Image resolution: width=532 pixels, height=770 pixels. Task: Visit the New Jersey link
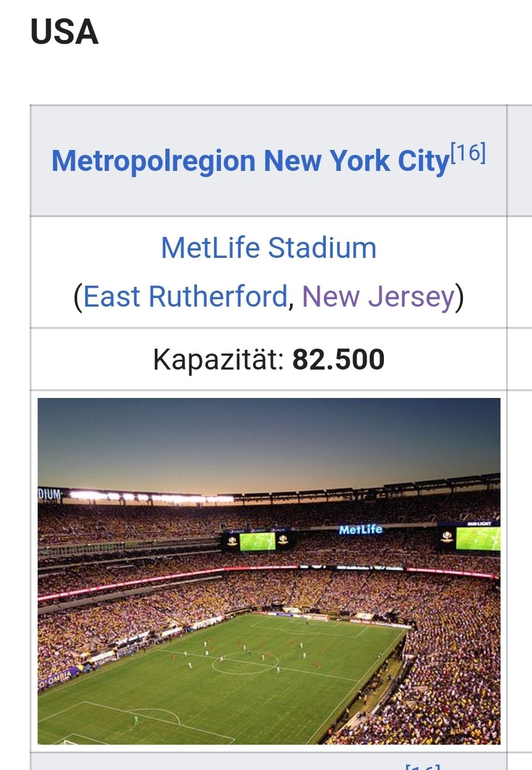[x=378, y=297]
